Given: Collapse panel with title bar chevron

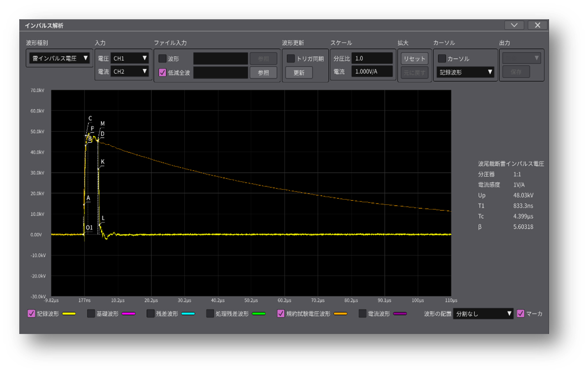Looking at the screenshot, I should [x=514, y=25].
